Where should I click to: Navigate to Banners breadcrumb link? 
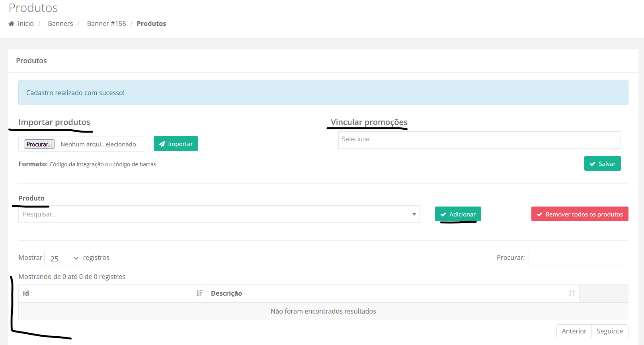click(60, 24)
